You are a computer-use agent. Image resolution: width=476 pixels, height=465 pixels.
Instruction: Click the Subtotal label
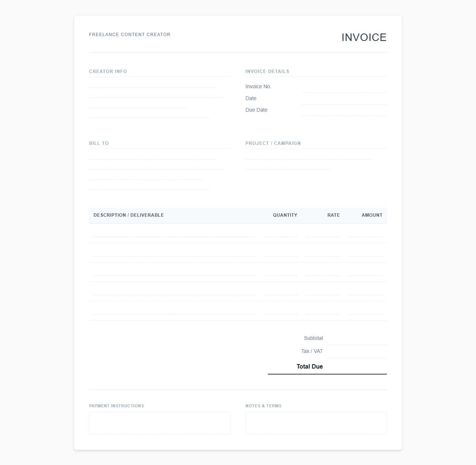(313, 338)
